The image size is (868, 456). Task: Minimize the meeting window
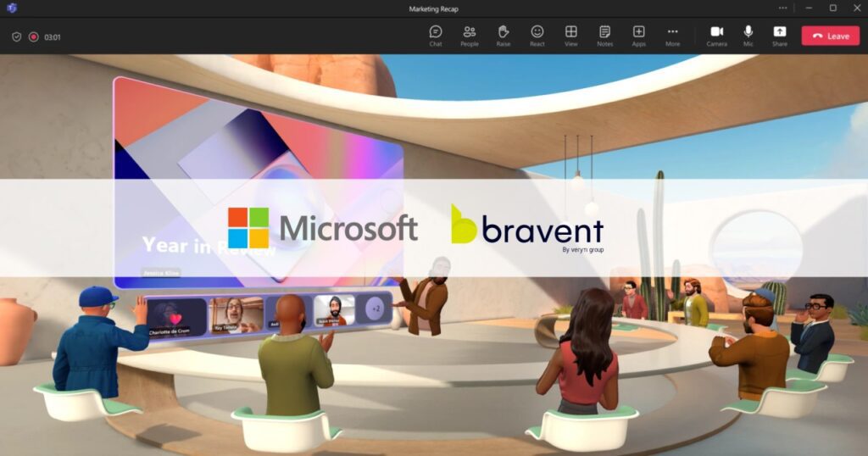(x=809, y=8)
